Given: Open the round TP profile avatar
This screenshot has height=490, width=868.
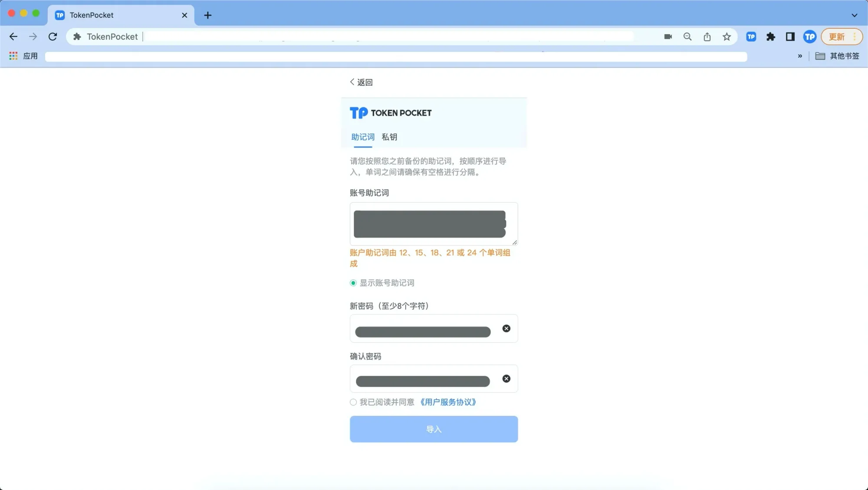Looking at the screenshot, I should (x=810, y=37).
